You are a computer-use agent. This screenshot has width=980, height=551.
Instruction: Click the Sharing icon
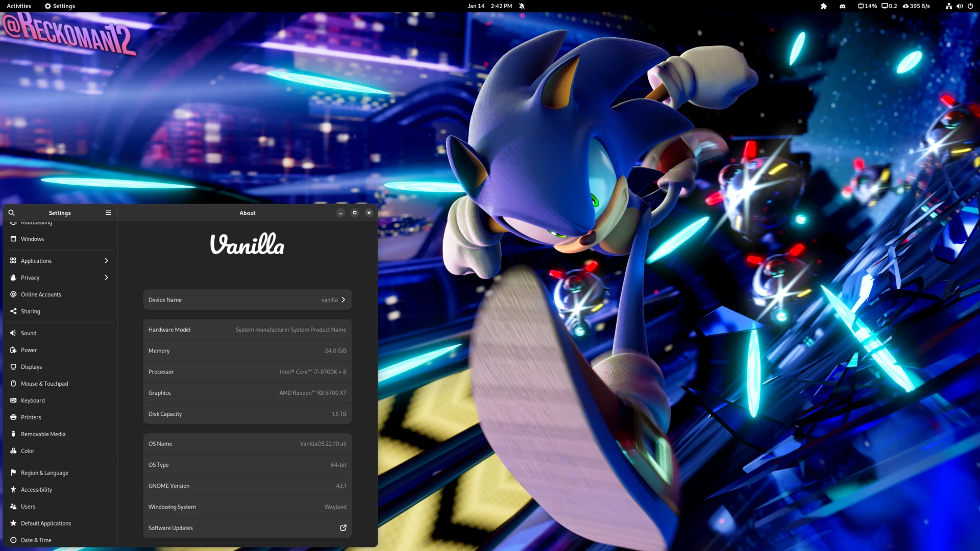13,311
